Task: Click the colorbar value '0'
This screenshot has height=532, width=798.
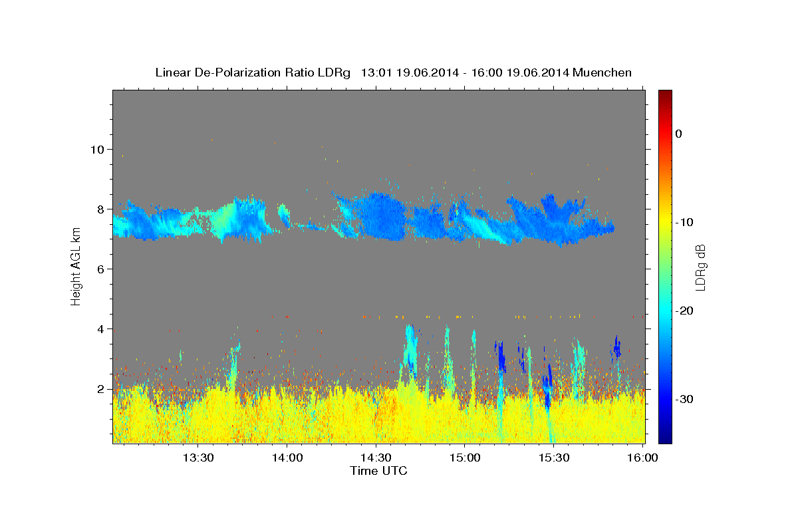Action: point(678,134)
